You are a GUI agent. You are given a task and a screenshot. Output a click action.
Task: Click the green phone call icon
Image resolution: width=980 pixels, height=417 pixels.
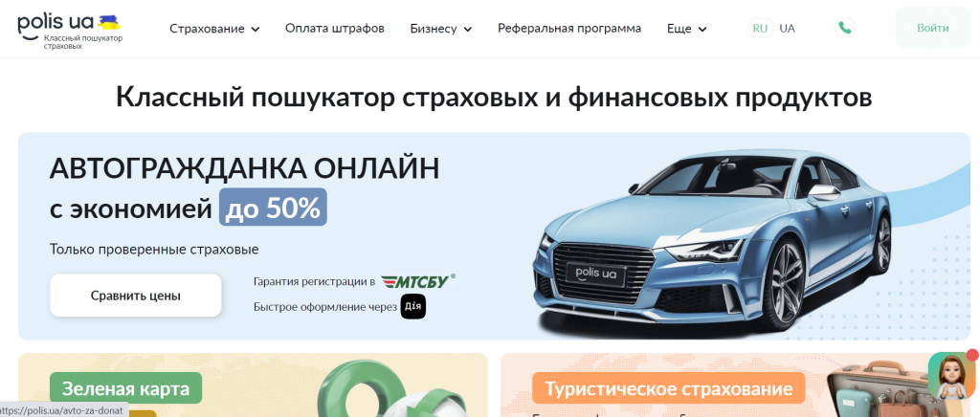coord(844,28)
